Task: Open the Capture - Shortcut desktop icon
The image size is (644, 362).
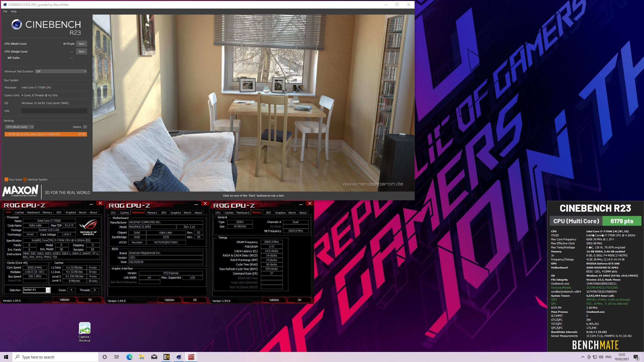Action: (x=85, y=332)
